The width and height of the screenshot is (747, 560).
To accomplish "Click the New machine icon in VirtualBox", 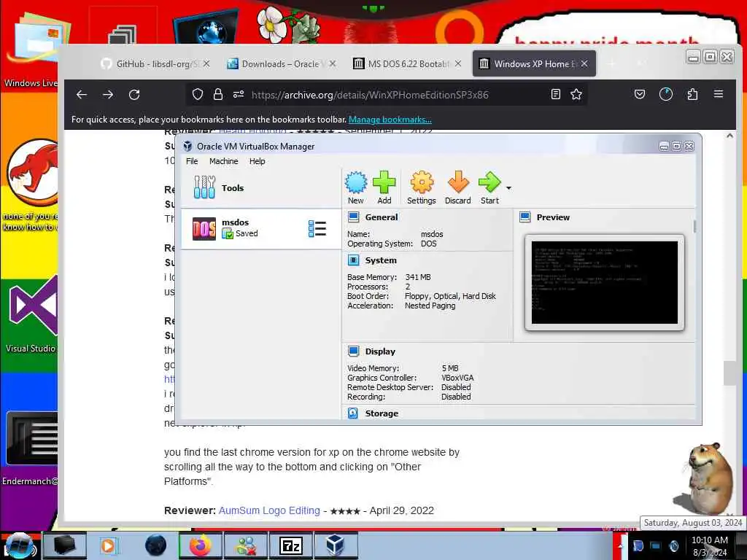I will click(356, 187).
